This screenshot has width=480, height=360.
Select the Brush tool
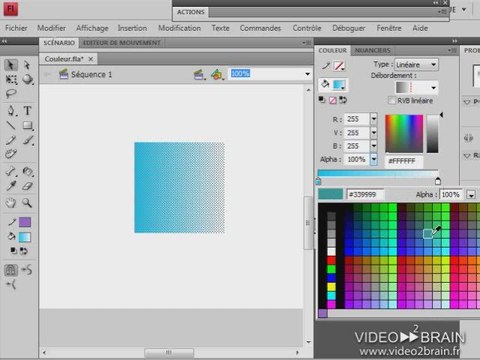pos(27,140)
